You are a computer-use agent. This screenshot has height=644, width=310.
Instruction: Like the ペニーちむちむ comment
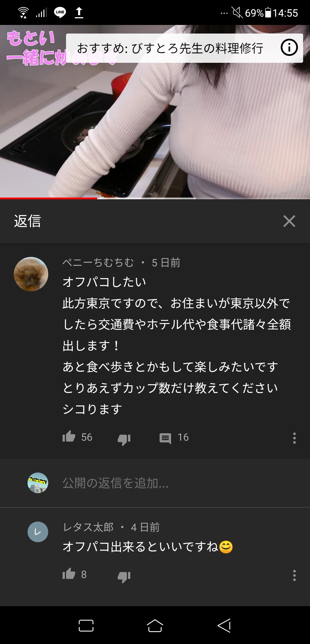69,437
